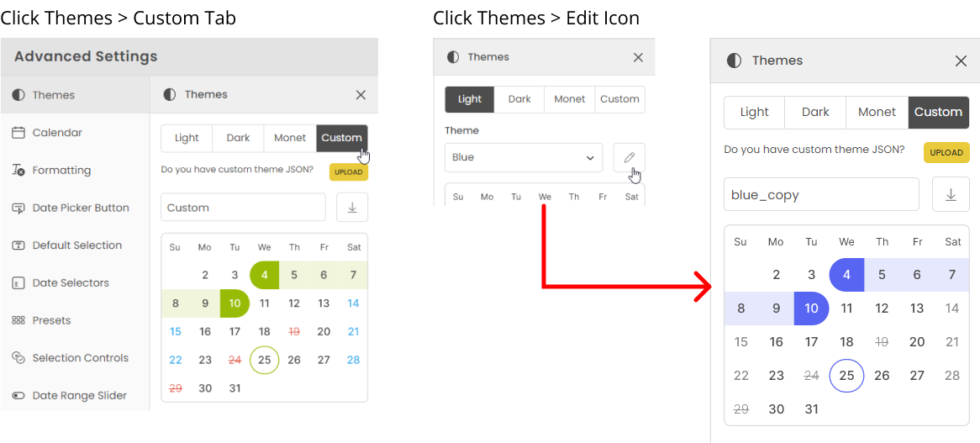Click the blue_copy theme name field
Image resolution: width=980 pixels, height=443 pixels.
(x=821, y=194)
